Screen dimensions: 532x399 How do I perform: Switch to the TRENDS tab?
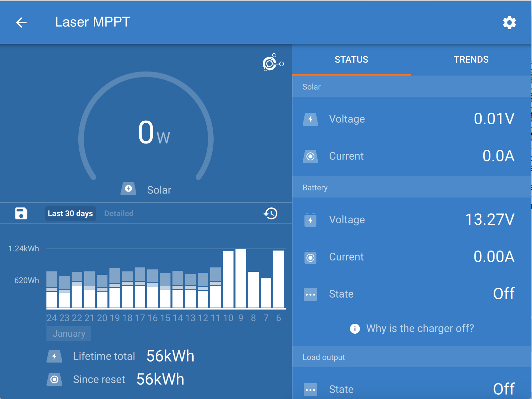point(471,60)
